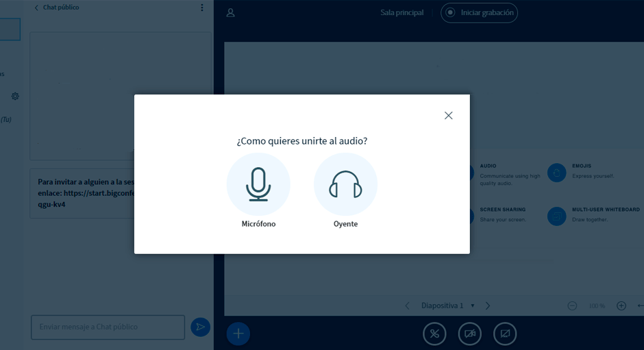The width and height of the screenshot is (644, 350).
Task: Click the Enviar mensaje chat input field
Action: point(108,327)
